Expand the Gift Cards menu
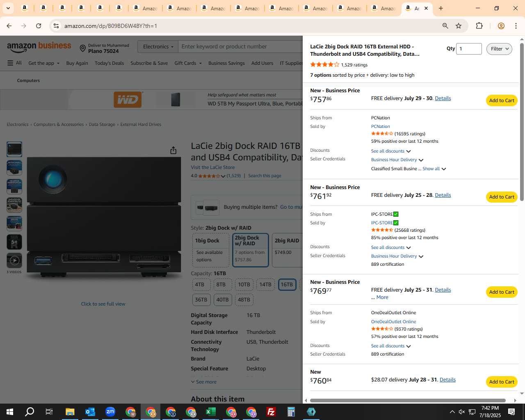The image size is (525, 420). point(188,63)
